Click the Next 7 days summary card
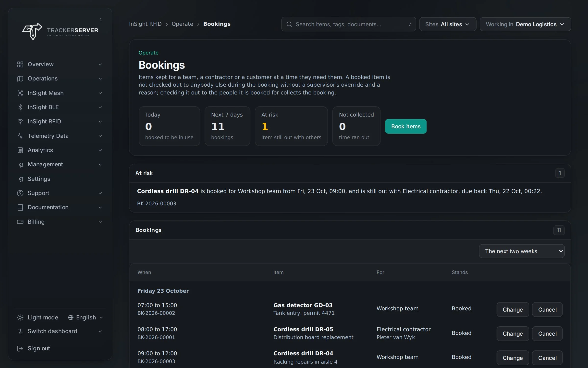 click(x=227, y=126)
